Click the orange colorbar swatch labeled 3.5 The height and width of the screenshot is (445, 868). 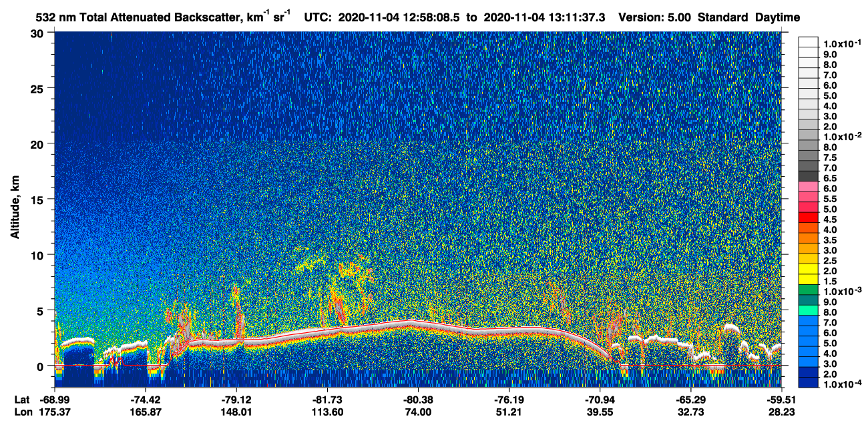tap(808, 238)
